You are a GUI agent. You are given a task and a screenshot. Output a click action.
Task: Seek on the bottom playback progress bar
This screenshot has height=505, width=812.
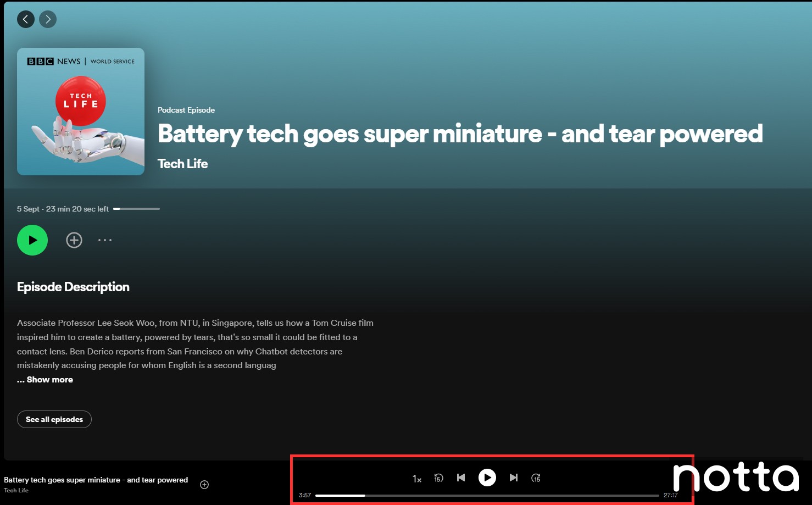tap(487, 495)
